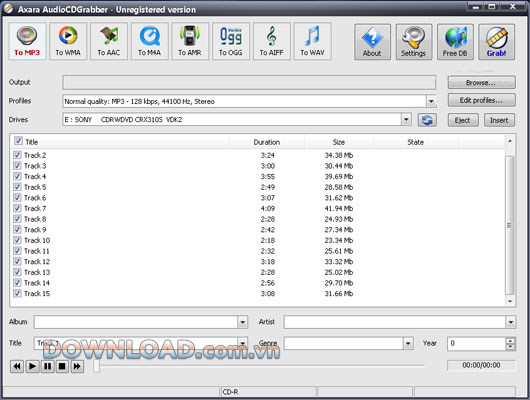Sort by the Size column header
Image resolution: width=530 pixels, height=400 pixels.
pos(339,142)
